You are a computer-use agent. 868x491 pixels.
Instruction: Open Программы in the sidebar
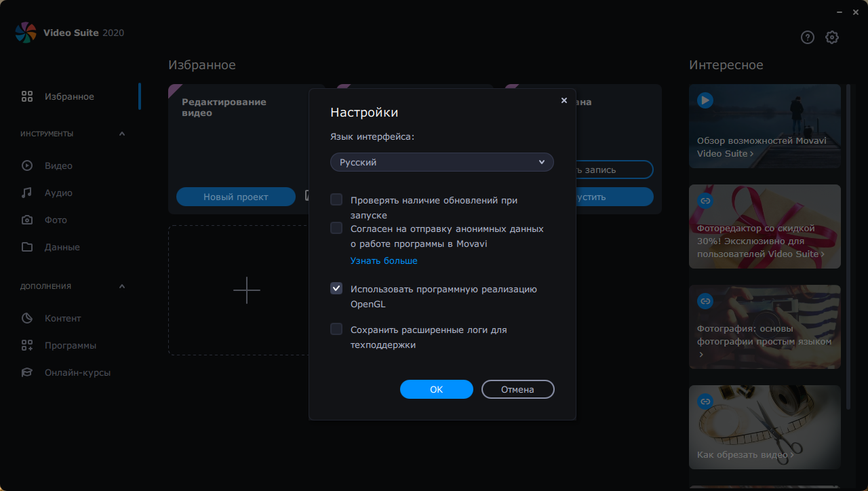tap(71, 345)
